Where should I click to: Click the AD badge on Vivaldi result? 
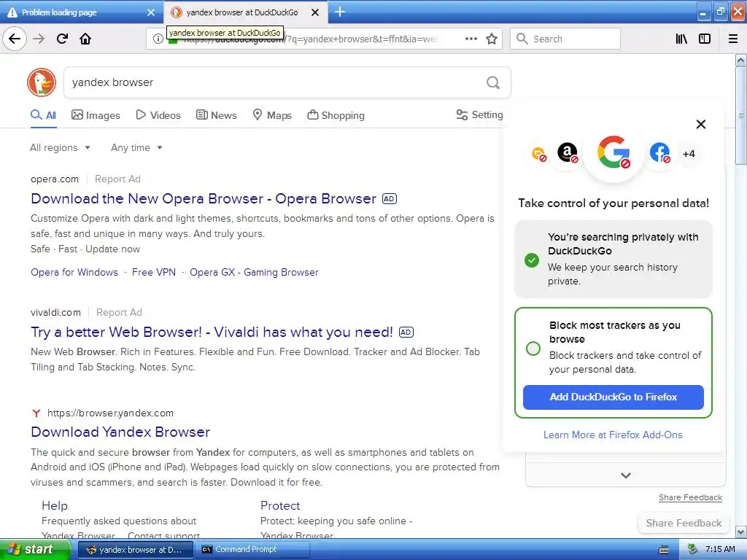click(406, 332)
